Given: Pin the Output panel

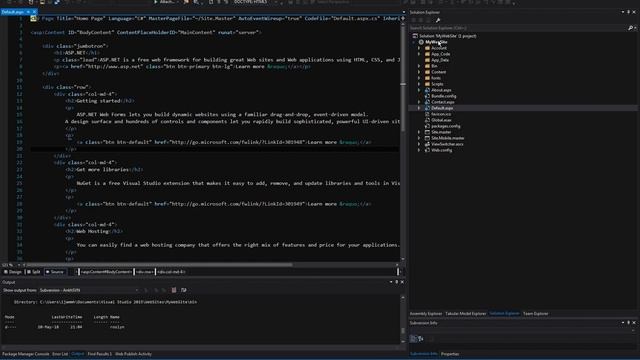Looking at the screenshot, I should 396,282.
